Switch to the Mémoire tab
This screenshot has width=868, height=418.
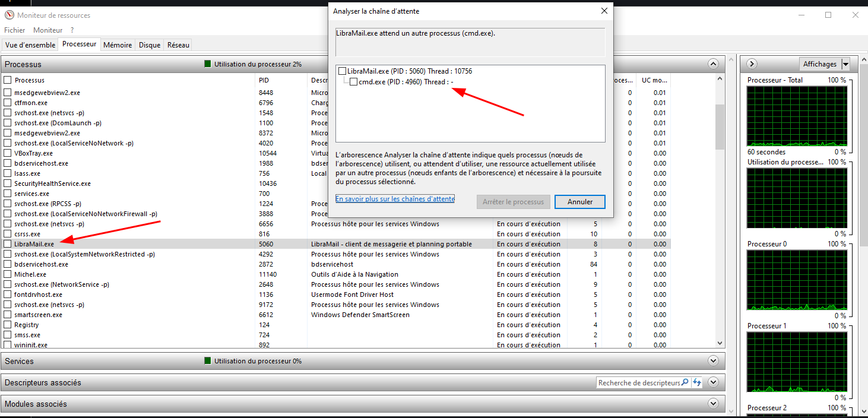point(118,45)
